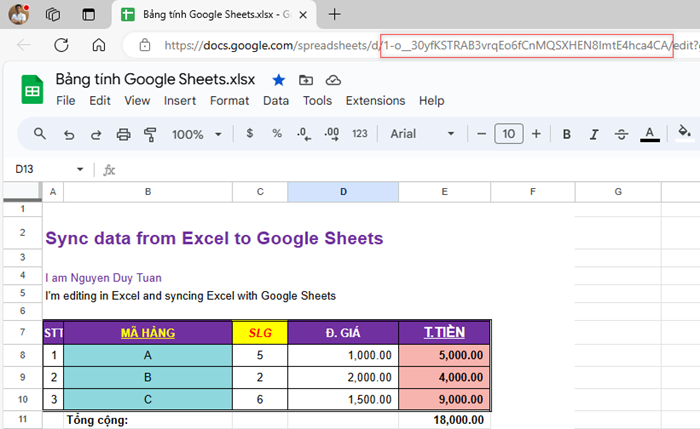Move document using folder icon

pyautogui.click(x=306, y=80)
